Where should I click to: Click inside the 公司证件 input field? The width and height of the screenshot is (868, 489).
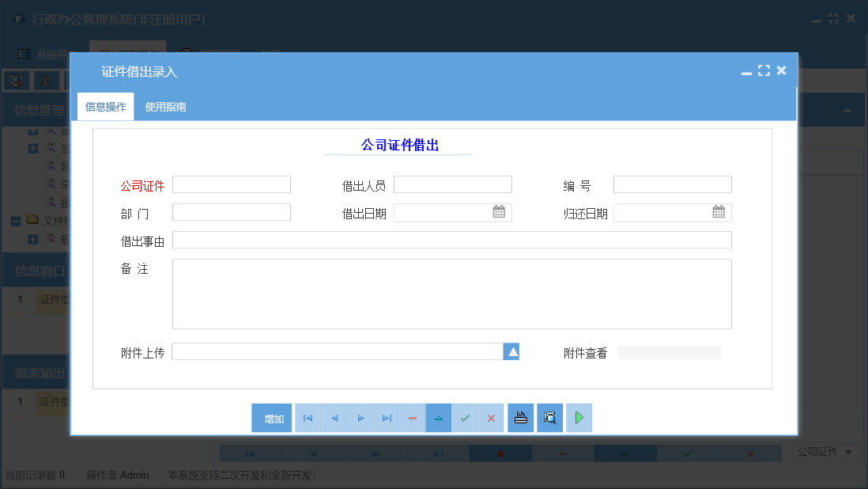point(231,184)
